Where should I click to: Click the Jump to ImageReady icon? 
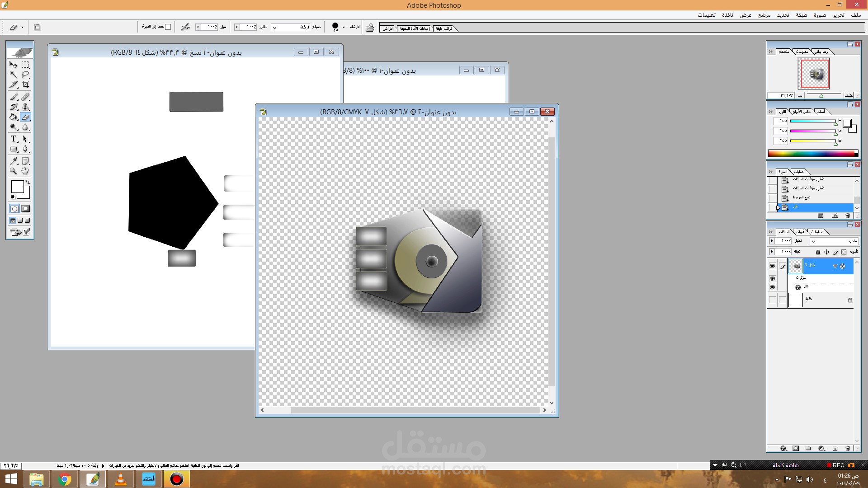16,232
